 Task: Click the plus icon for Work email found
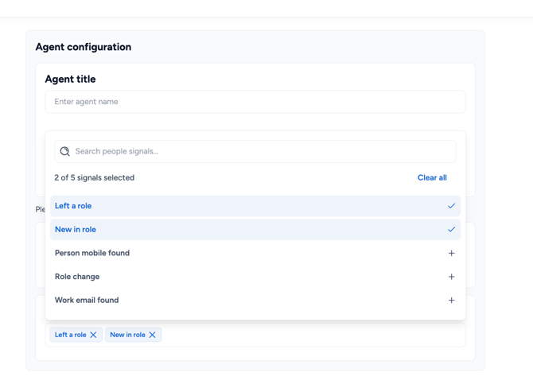451,301
